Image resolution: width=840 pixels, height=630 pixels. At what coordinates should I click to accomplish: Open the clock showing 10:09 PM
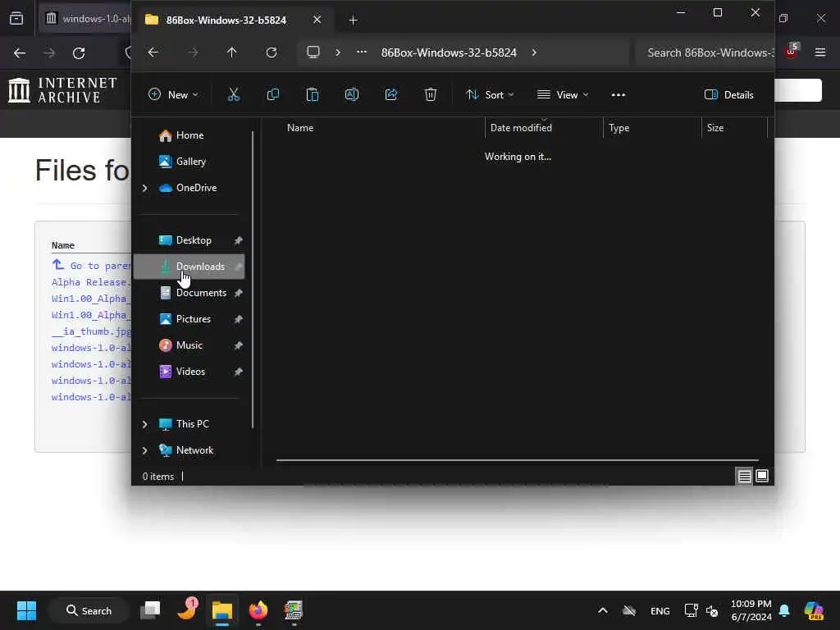tap(751, 610)
